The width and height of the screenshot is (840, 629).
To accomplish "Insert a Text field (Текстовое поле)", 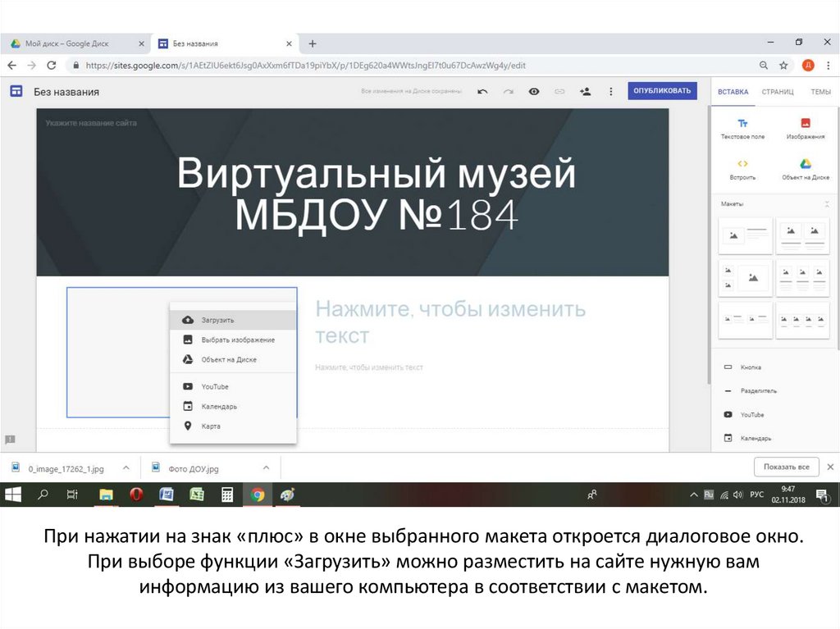I will 742,129.
